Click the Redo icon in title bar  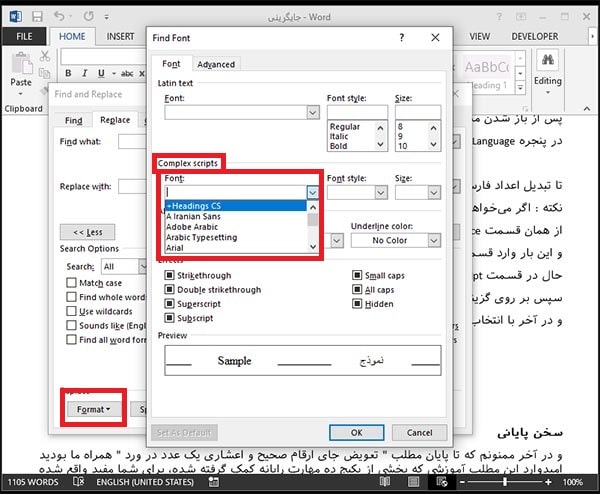[88, 16]
